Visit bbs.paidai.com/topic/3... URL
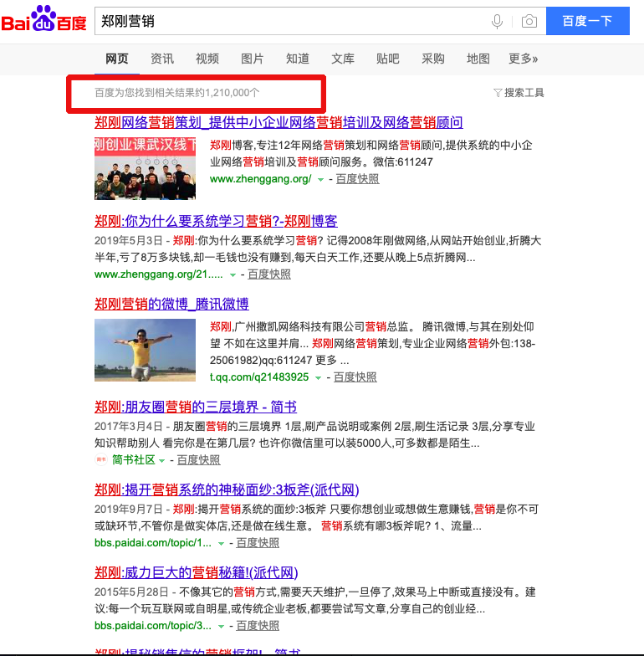Screen dimensions: 644x656 point(153,626)
